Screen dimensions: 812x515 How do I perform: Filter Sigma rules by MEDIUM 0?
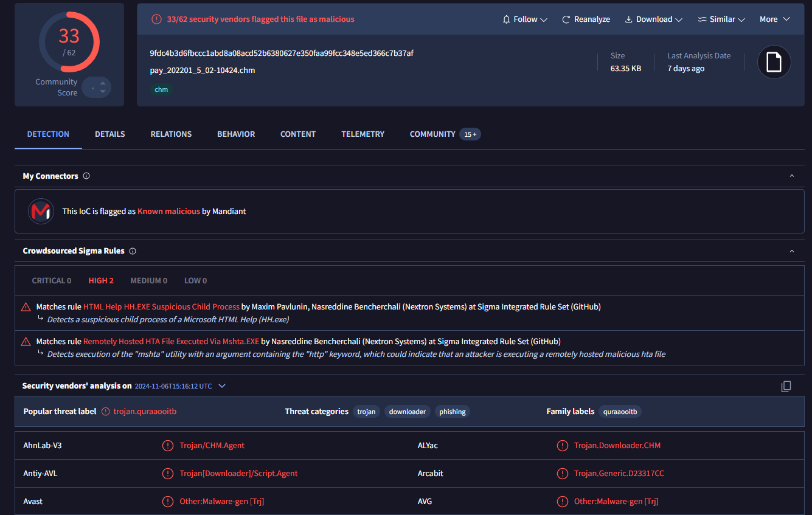[149, 281]
